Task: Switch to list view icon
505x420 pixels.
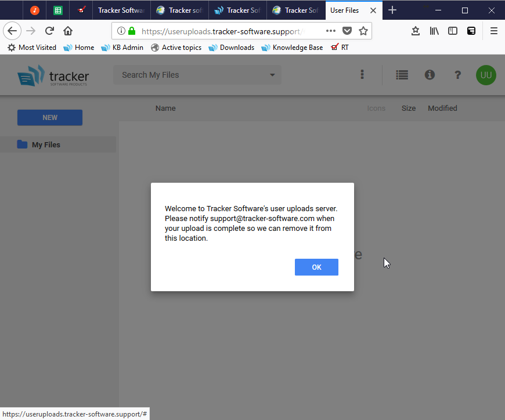Action: (x=402, y=75)
